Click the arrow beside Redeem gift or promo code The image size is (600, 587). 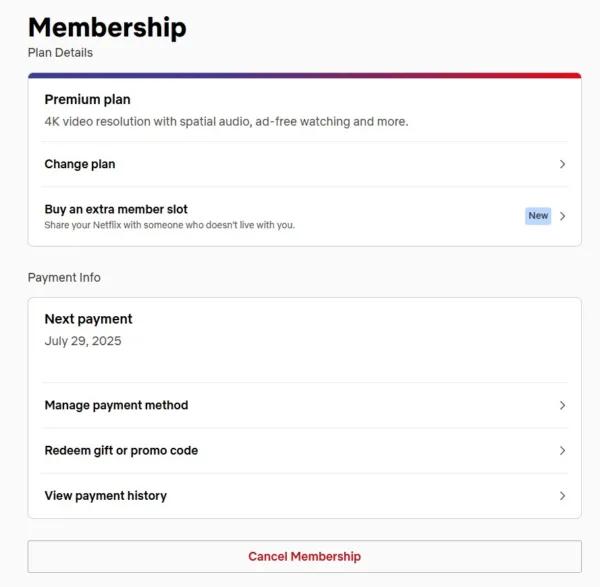pos(563,451)
